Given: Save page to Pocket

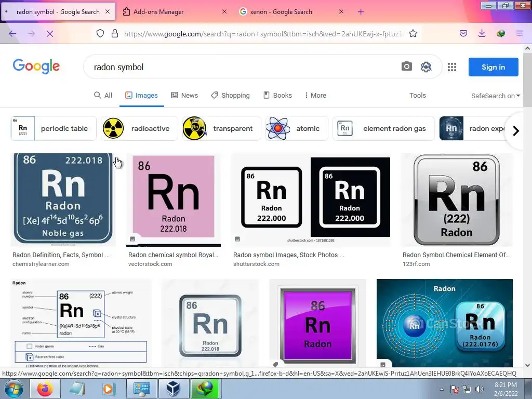Looking at the screenshot, I should pyautogui.click(x=463, y=33).
